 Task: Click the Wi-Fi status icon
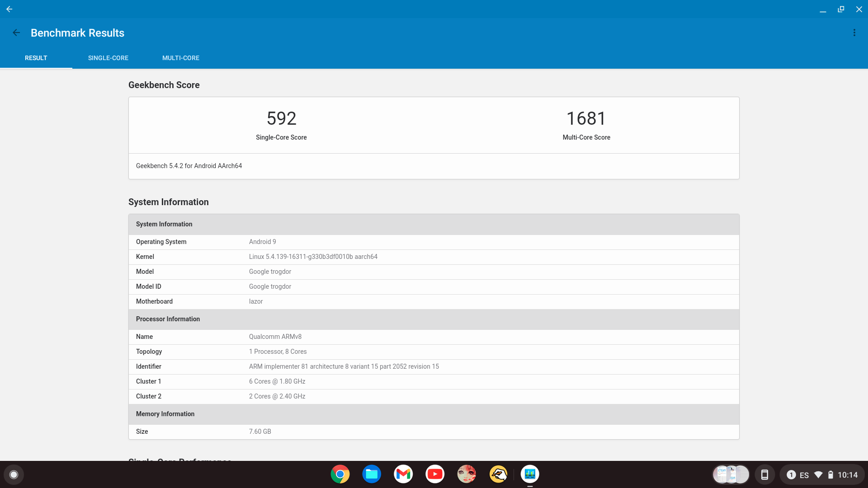click(818, 475)
